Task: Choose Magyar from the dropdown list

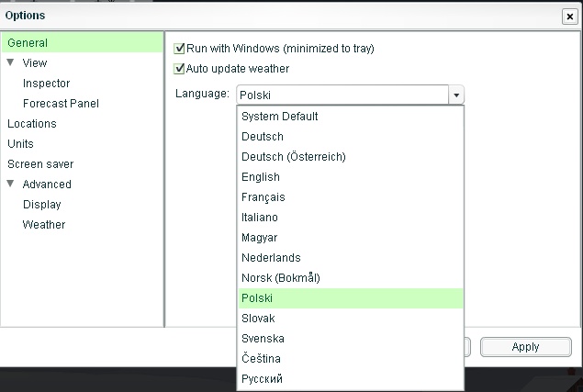Action: pos(351,238)
